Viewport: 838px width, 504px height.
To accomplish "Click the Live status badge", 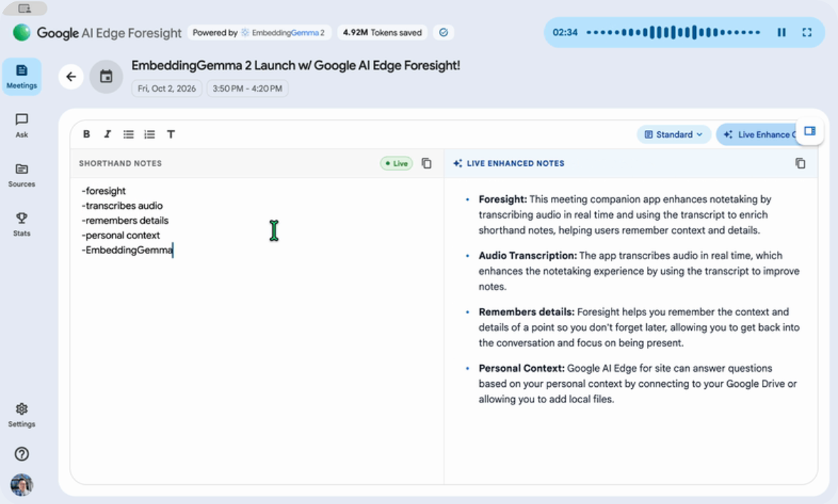I will [x=396, y=163].
